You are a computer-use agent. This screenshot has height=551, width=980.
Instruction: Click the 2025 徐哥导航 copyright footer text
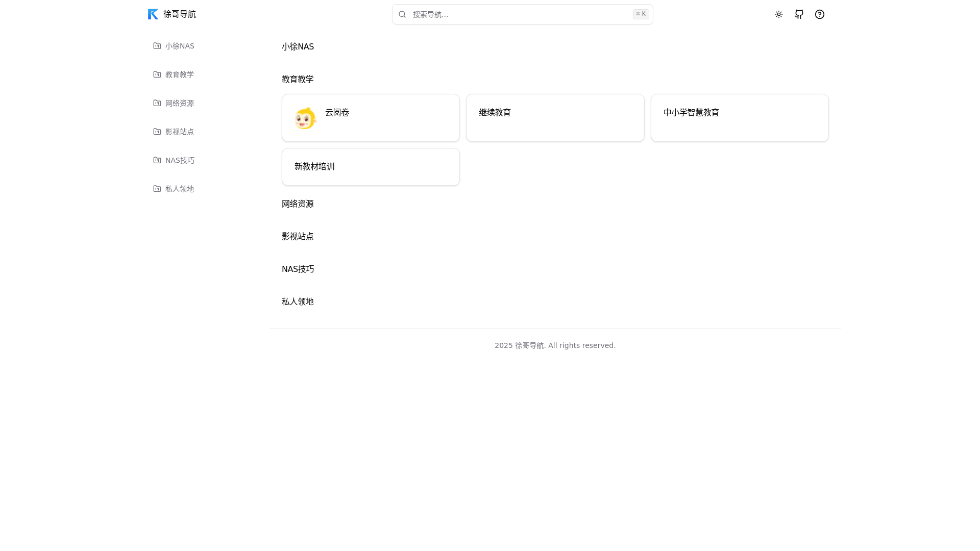click(x=555, y=345)
